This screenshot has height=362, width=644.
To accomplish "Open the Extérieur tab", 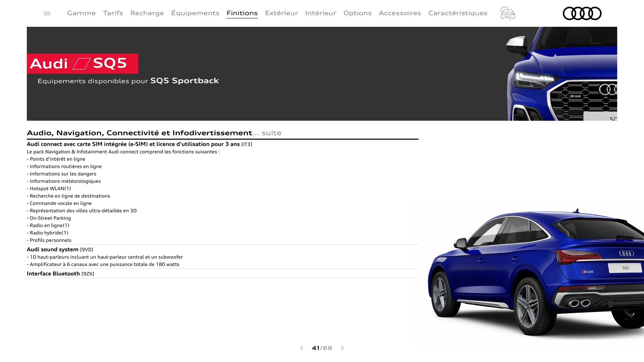I will pos(281,13).
